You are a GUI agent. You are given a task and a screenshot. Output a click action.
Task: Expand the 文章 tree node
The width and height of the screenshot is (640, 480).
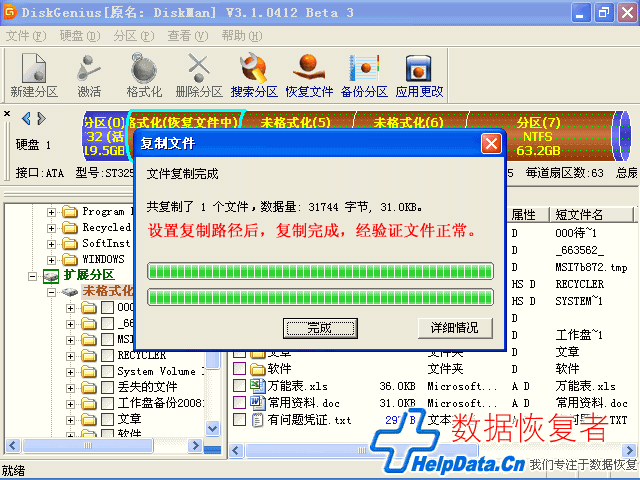click(x=71, y=420)
